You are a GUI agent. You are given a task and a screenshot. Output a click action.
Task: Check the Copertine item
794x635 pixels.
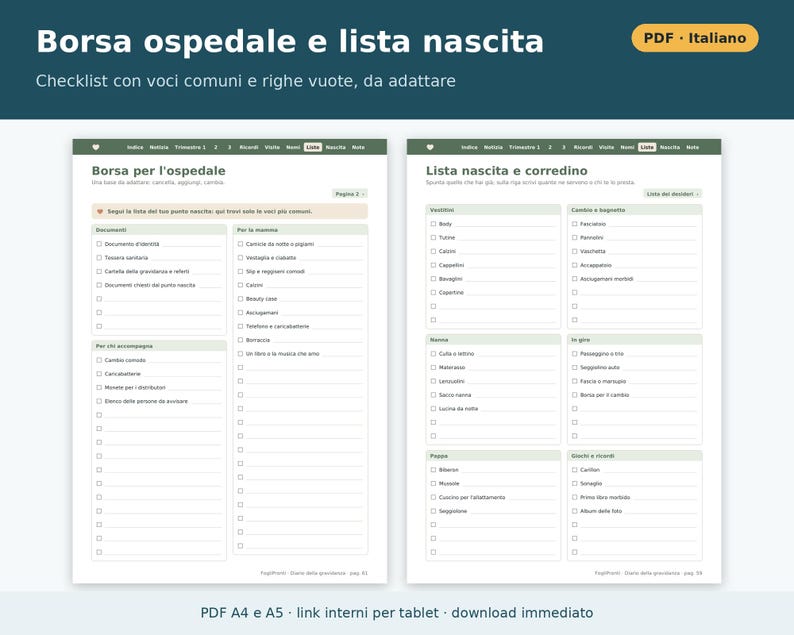pyautogui.click(x=433, y=292)
